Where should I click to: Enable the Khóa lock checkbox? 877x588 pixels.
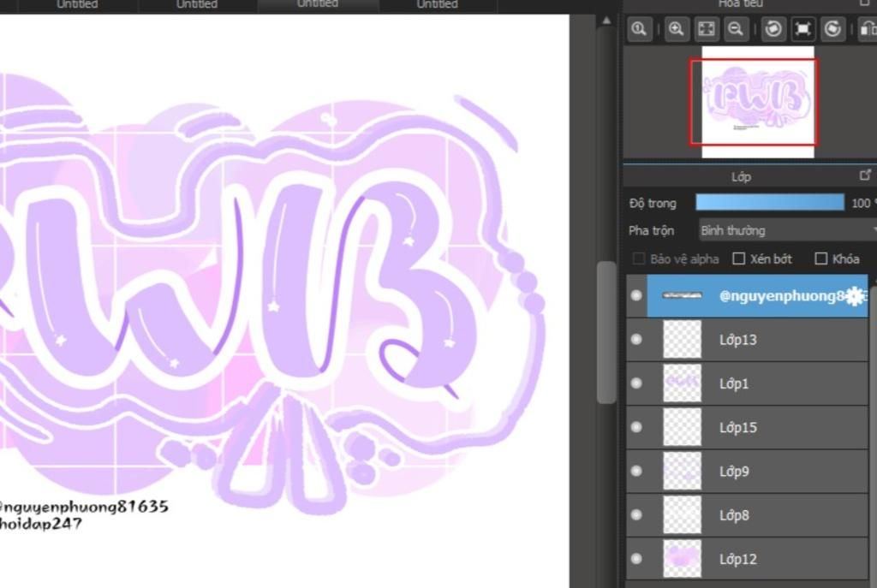pos(821,258)
